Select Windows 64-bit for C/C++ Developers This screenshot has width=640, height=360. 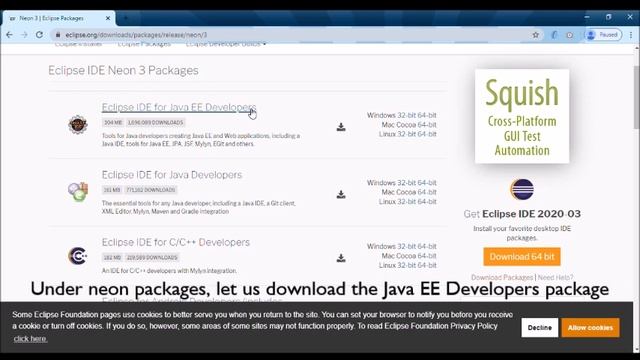click(427, 247)
